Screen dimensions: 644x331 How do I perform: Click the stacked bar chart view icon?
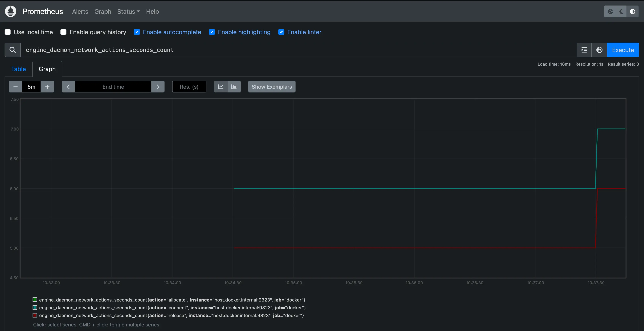click(234, 87)
